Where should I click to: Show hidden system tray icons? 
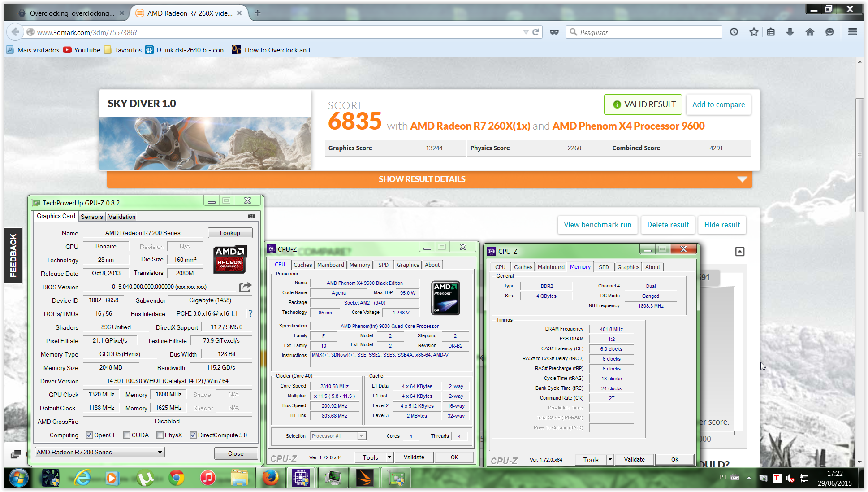[x=749, y=478]
